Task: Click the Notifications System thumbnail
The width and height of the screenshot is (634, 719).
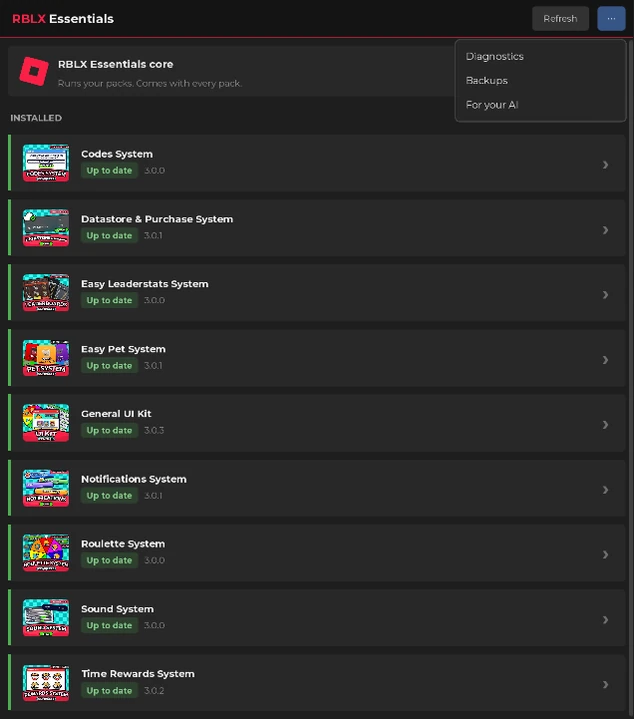Action: pyautogui.click(x=46, y=488)
